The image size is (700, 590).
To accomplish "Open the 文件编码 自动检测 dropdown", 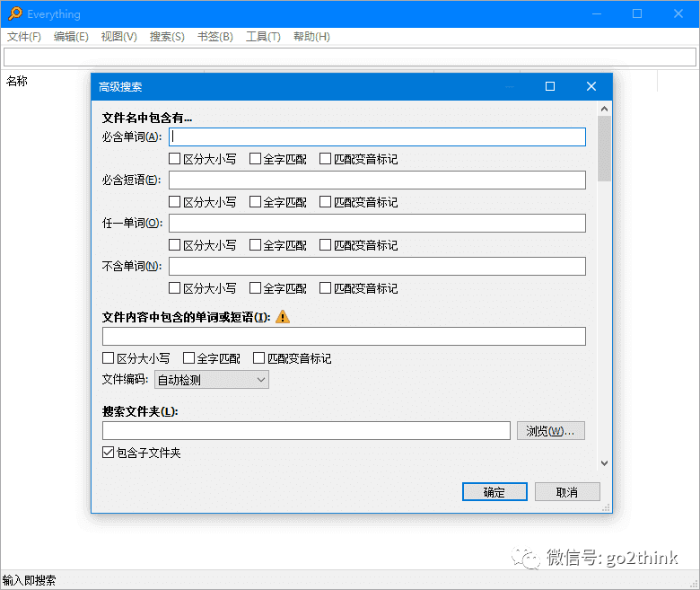I will coord(212,380).
